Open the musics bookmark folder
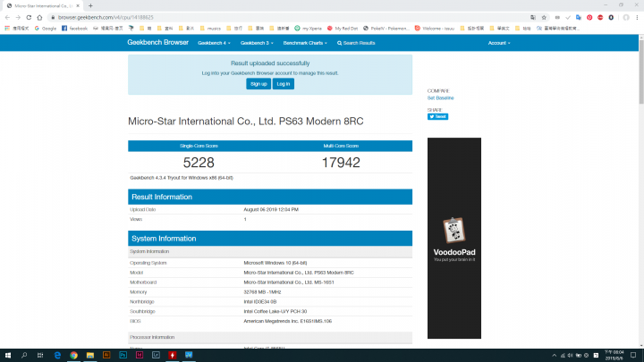The image size is (644, 362). click(210, 29)
